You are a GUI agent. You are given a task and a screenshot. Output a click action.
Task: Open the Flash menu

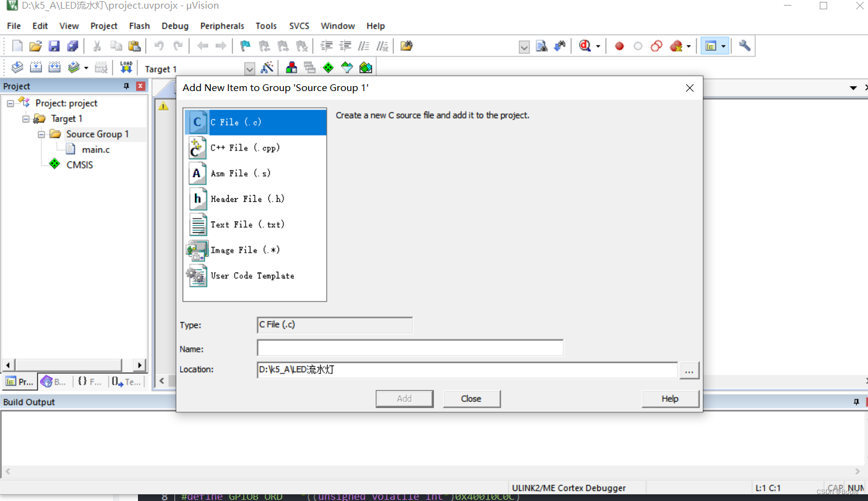tap(139, 26)
